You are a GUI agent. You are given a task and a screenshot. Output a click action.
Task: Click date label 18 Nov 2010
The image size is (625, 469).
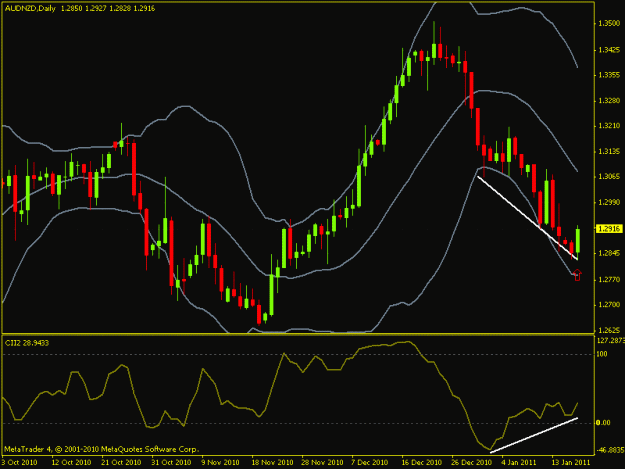click(272, 462)
